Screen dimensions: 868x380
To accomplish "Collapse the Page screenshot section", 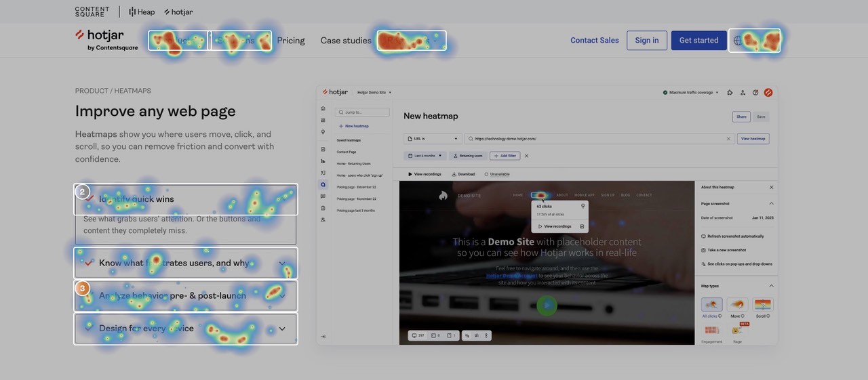I will tap(771, 203).
